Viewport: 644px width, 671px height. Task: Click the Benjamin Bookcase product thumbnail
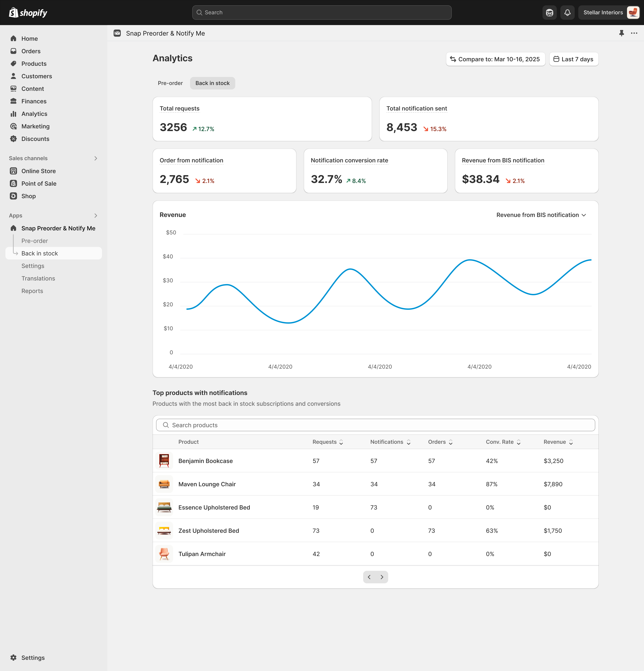coord(164,461)
